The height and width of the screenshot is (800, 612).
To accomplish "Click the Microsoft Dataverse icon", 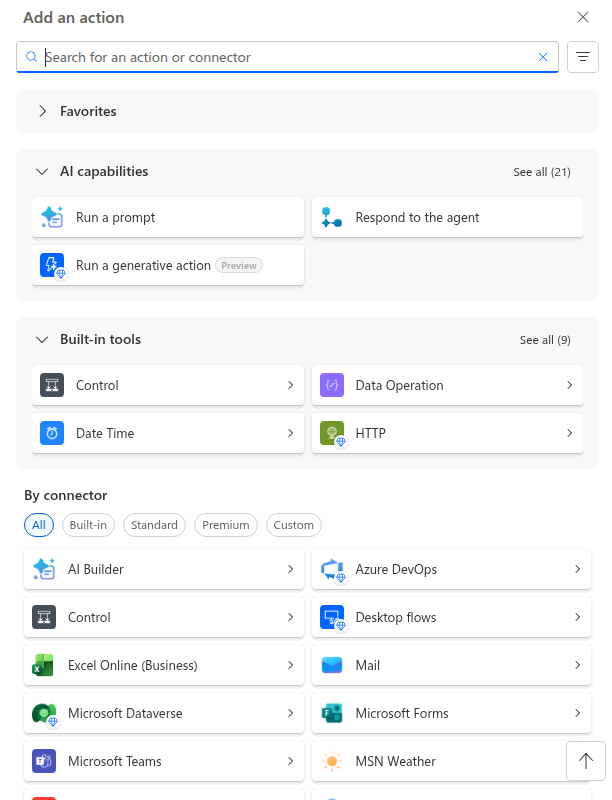I will 45,714.
